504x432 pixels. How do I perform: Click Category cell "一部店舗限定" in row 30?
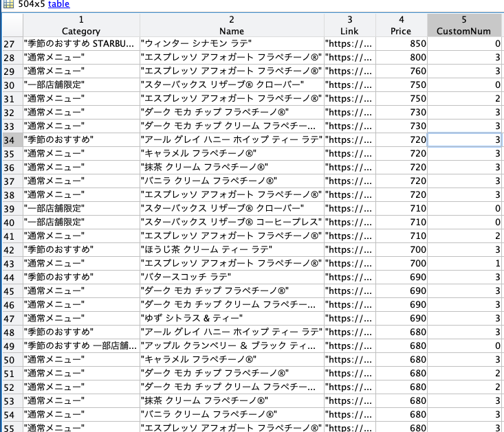coord(81,85)
